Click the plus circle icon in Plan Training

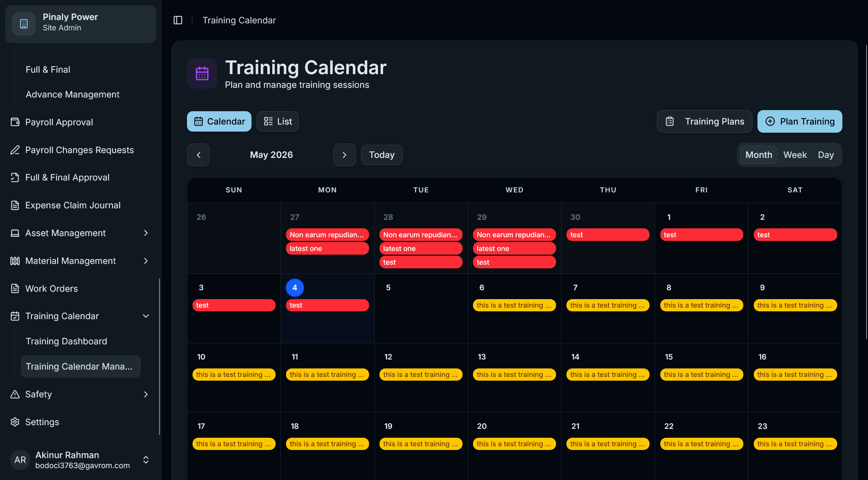pos(770,121)
